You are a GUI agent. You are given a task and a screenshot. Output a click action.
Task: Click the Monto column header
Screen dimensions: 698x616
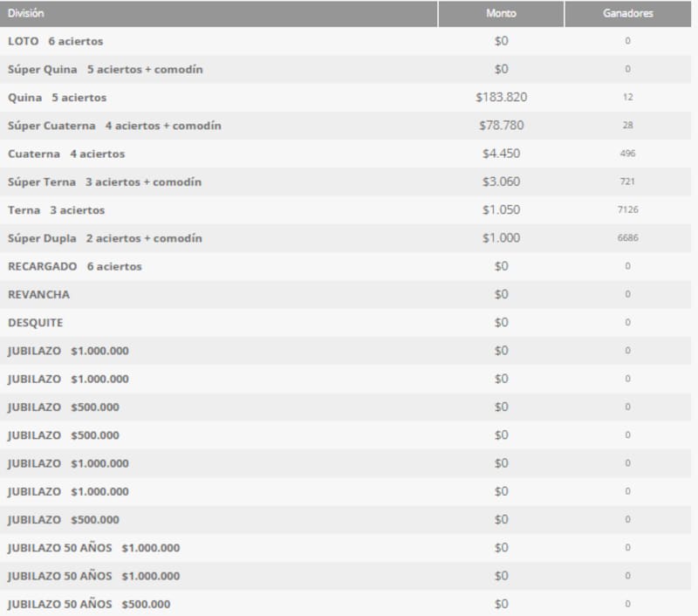pos(501,14)
